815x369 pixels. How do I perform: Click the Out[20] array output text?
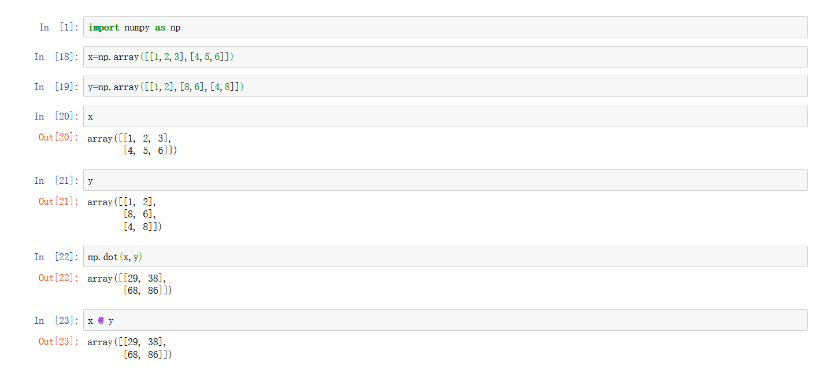click(132, 144)
